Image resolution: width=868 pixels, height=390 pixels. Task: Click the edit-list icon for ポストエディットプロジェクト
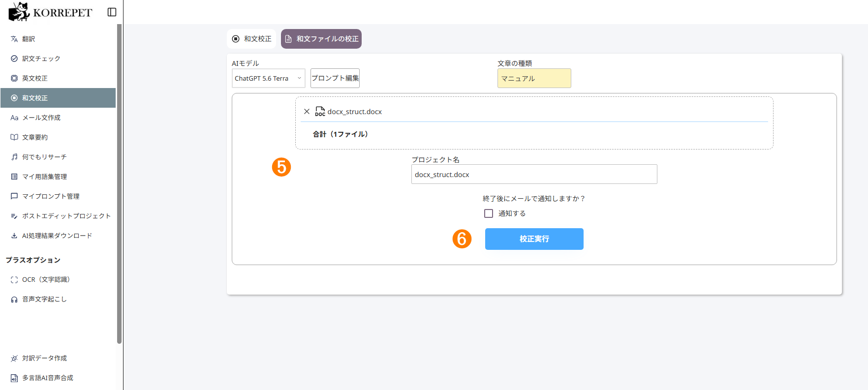[x=14, y=216]
